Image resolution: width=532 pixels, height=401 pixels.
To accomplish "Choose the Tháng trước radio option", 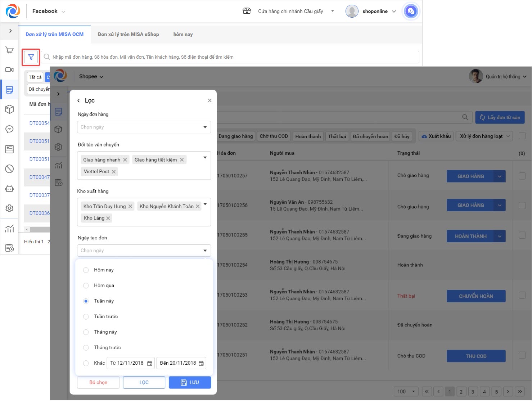I will (86, 348).
